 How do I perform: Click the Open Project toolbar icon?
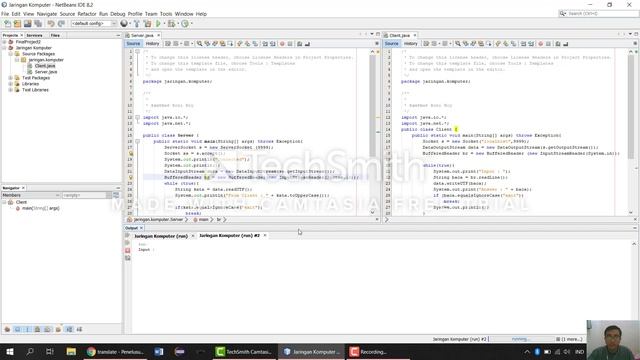click(27, 24)
